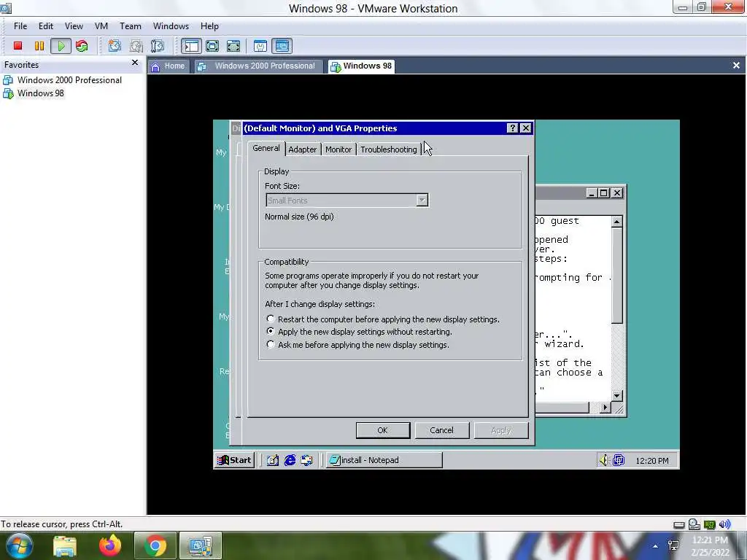
Task: Click the OK button
Action: pos(382,430)
